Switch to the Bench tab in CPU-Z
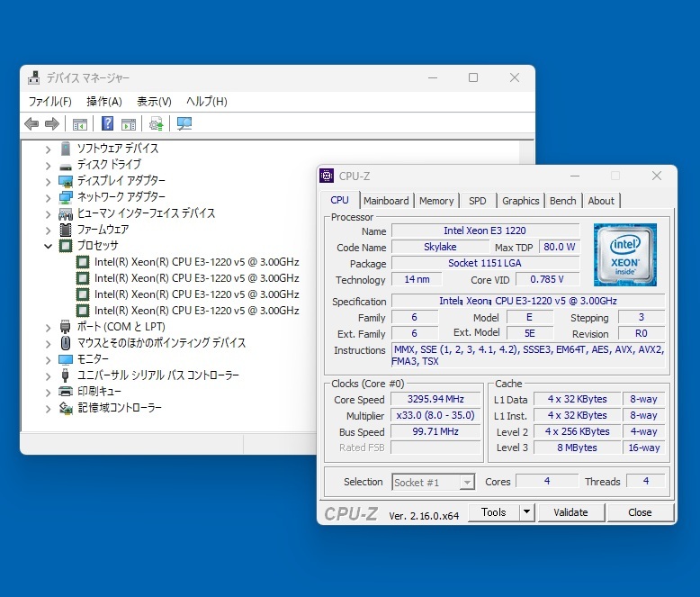Viewport: 700px width, 597px height. (x=563, y=201)
